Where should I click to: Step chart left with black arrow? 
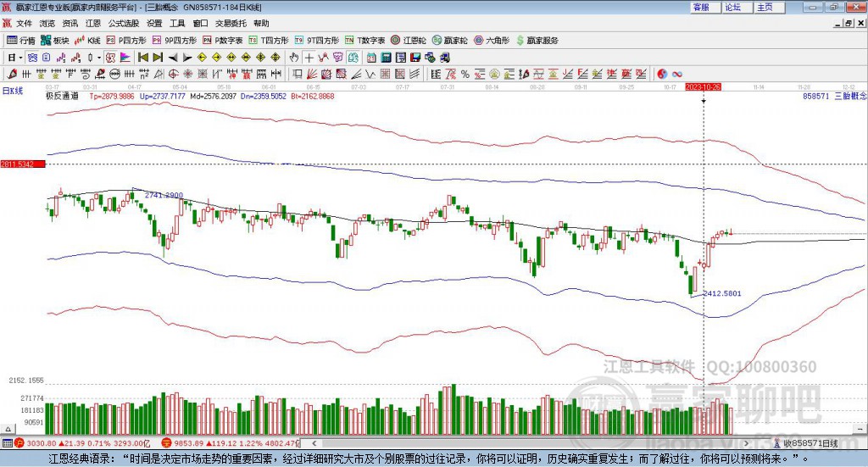click(x=173, y=58)
